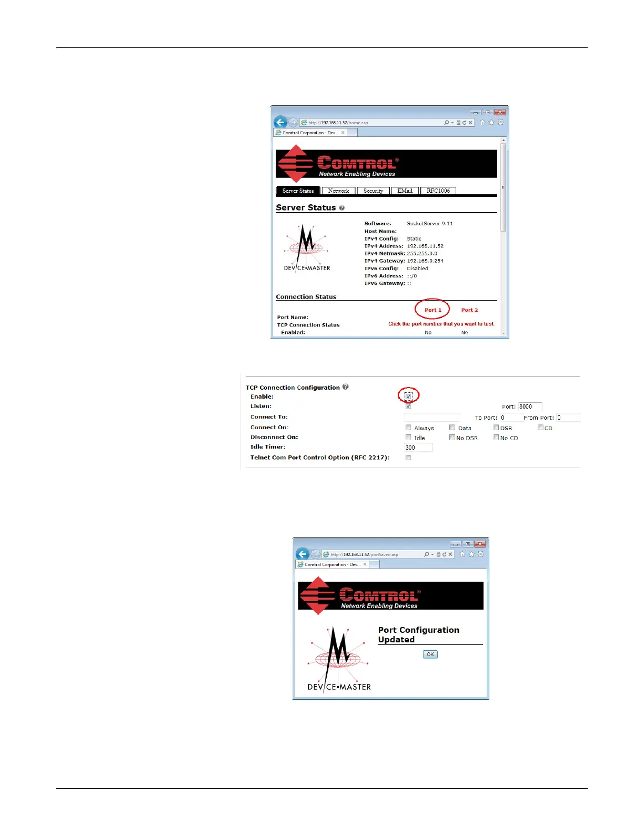Open the Security tab
644x834 pixels.
pos(373,191)
